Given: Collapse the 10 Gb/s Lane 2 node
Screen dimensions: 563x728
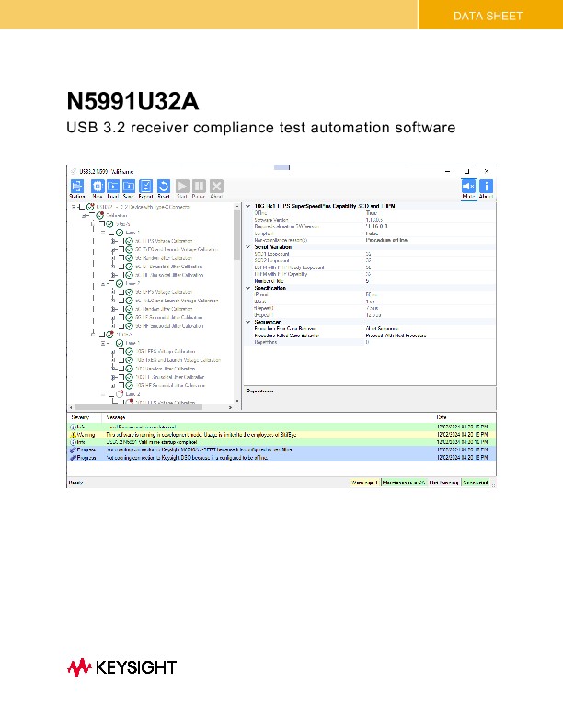Looking at the screenshot, I should [103, 394].
